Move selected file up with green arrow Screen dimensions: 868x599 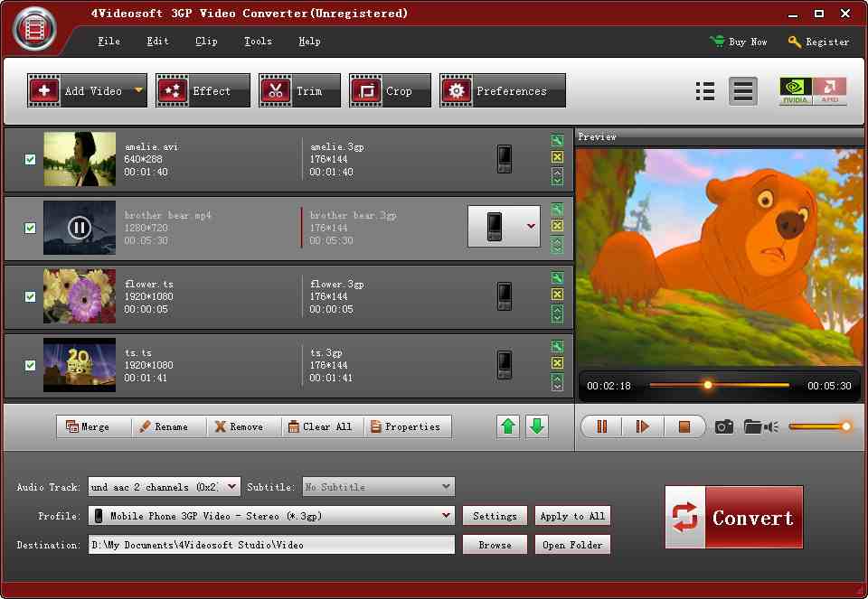508,426
